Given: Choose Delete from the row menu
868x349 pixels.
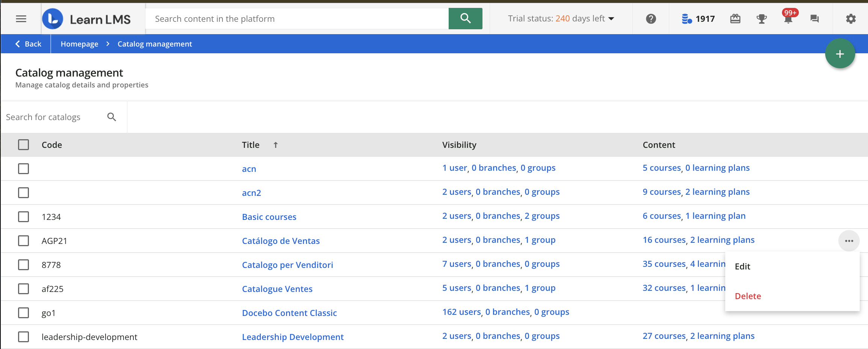Looking at the screenshot, I should [748, 296].
